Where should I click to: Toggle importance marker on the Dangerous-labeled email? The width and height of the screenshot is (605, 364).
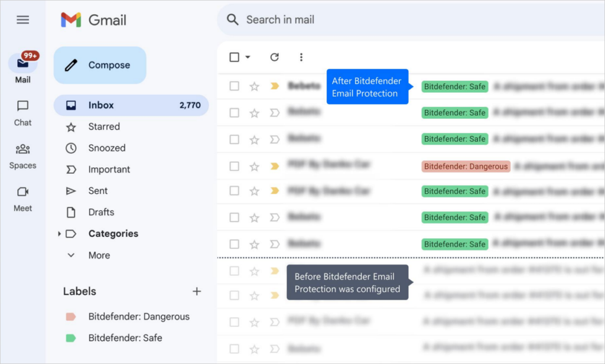click(275, 167)
